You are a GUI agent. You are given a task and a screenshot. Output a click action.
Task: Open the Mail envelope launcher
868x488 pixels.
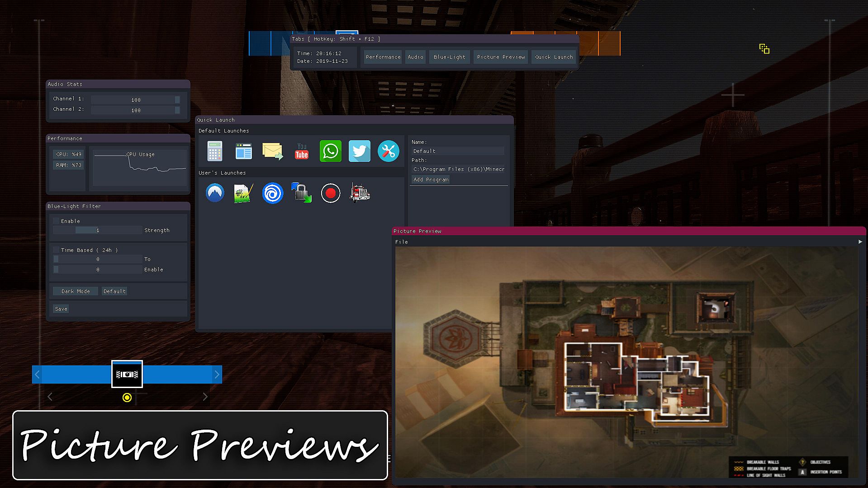[272, 151]
